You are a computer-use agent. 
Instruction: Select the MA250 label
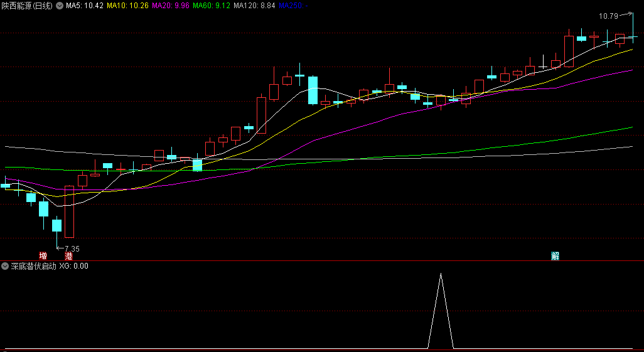(293, 6)
